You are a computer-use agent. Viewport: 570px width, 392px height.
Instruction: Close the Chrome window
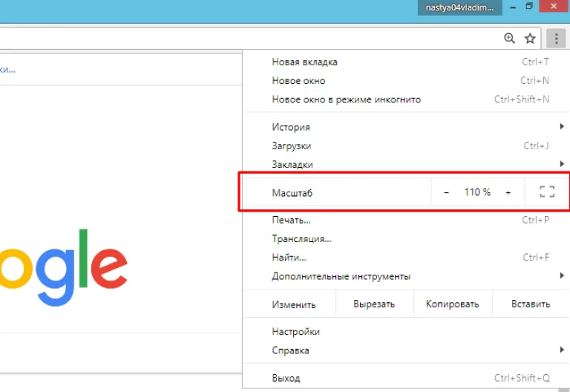554,6
